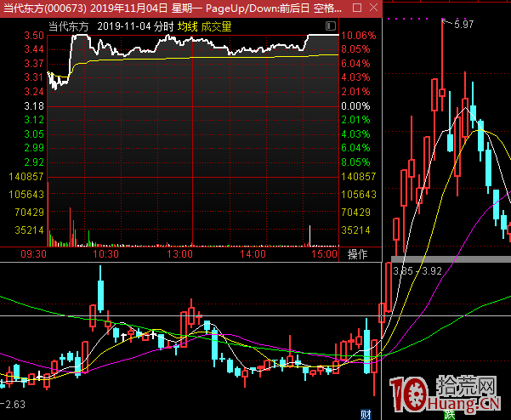
Task: Click the 10.06% upper limit percentage label
Action: coord(359,35)
